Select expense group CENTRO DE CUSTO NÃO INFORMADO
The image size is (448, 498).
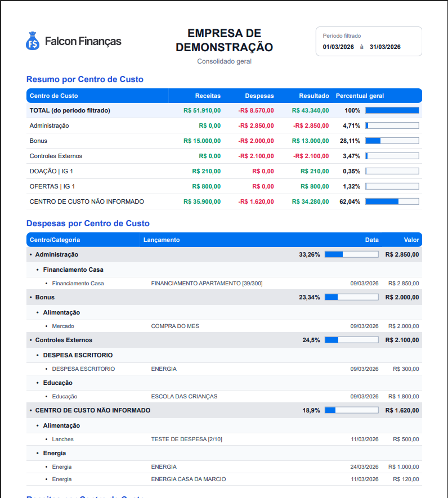tap(224, 411)
